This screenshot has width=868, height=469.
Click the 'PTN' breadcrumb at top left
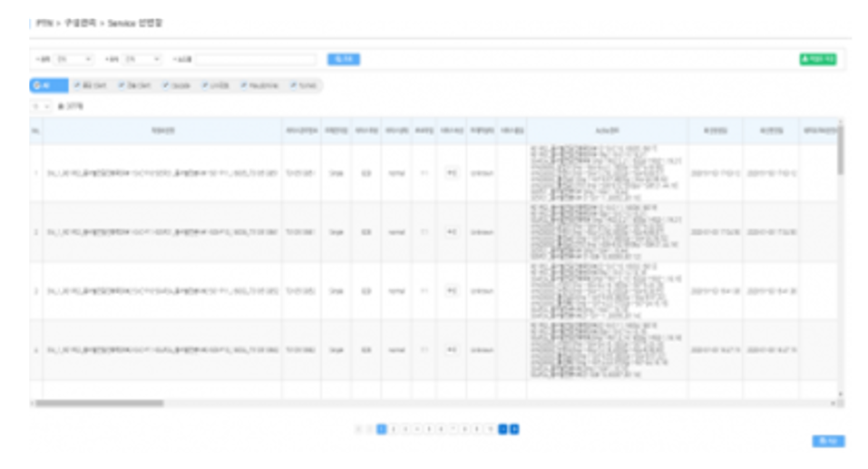click(x=44, y=24)
